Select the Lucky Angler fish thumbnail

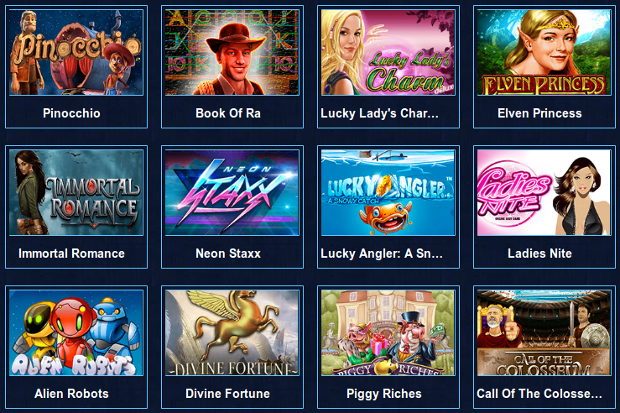tap(388, 193)
